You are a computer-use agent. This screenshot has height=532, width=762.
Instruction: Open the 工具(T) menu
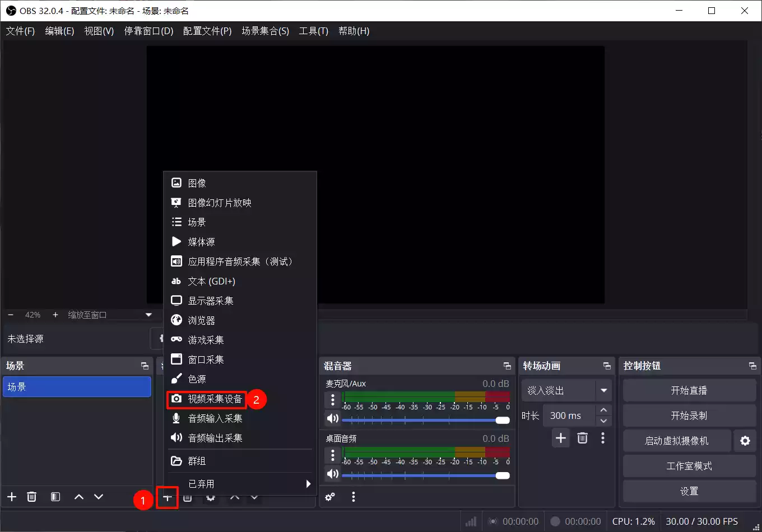pos(313,31)
